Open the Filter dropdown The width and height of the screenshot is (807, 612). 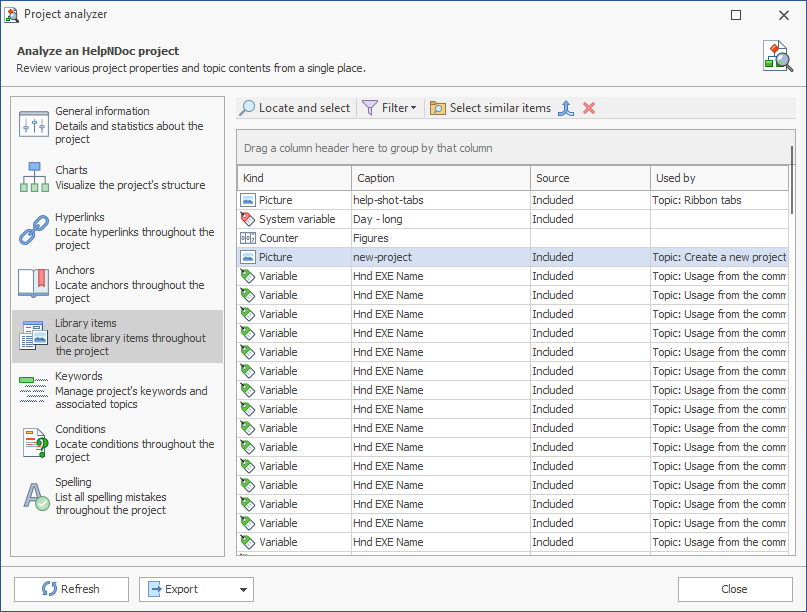point(389,108)
